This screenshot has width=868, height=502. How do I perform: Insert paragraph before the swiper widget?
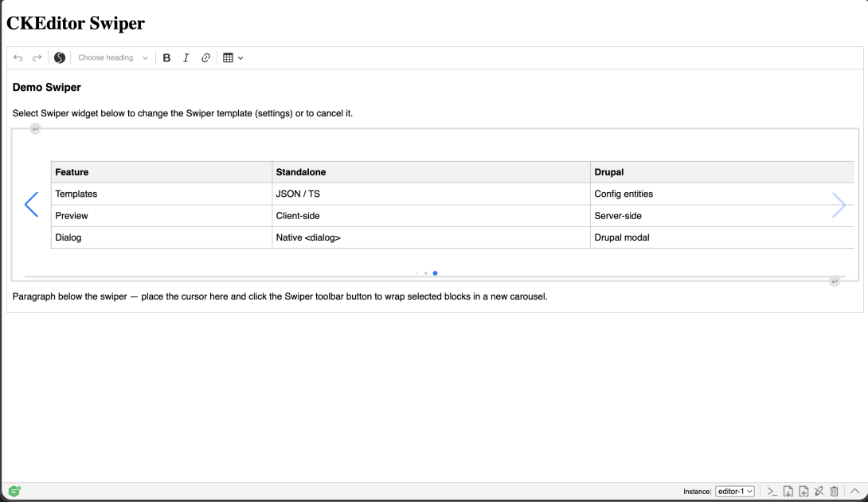[35, 128]
